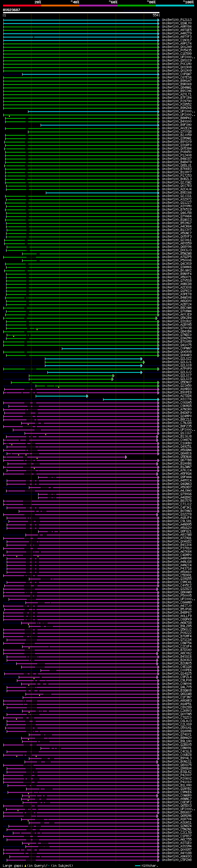Select the UniRef100_C9KMG5 label

pyautogui.click(x=177, y=406)
